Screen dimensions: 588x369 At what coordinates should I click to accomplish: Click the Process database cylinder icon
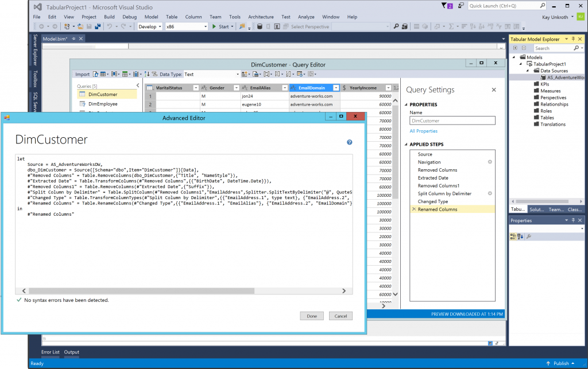coord(260,26)
